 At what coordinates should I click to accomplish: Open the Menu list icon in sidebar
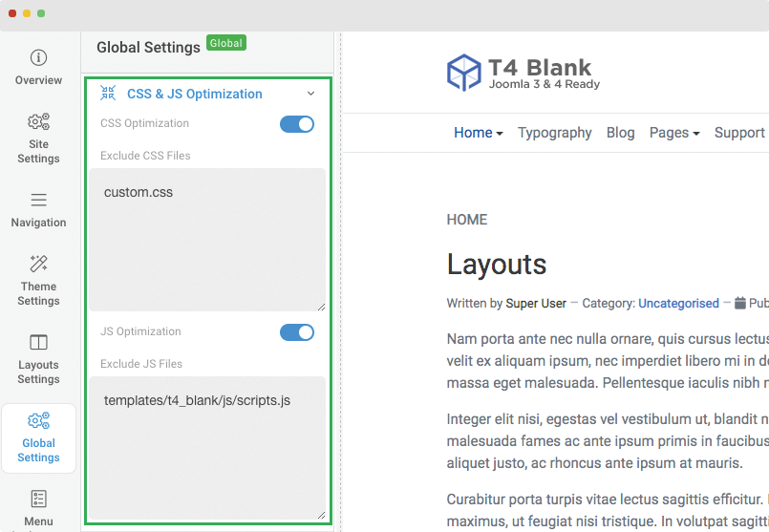tap(38, 500)
